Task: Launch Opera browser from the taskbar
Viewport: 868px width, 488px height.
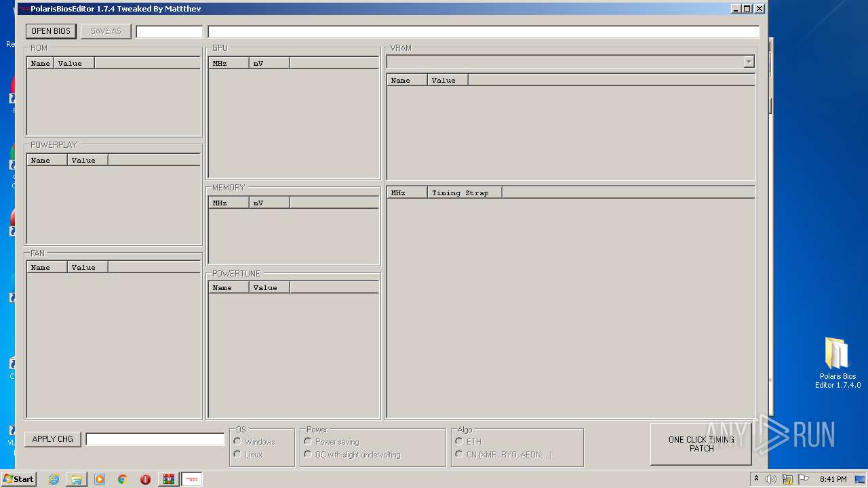Action: point(145,479)
